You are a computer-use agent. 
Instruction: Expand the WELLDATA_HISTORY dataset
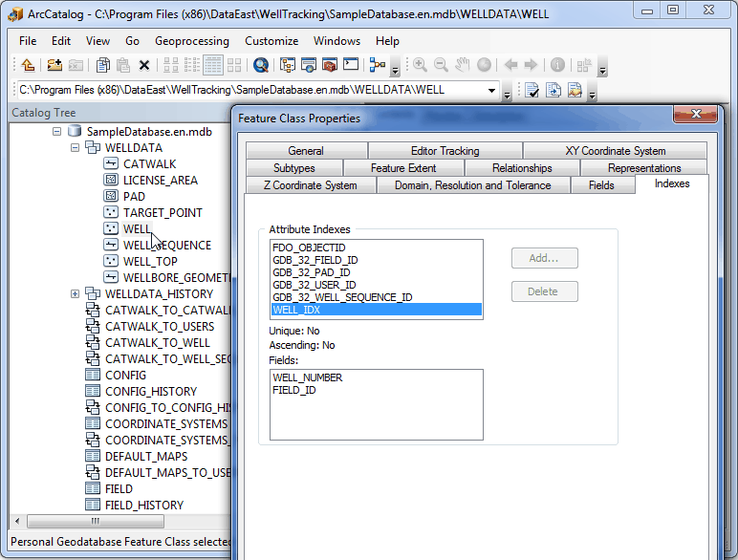pos(75,294)
